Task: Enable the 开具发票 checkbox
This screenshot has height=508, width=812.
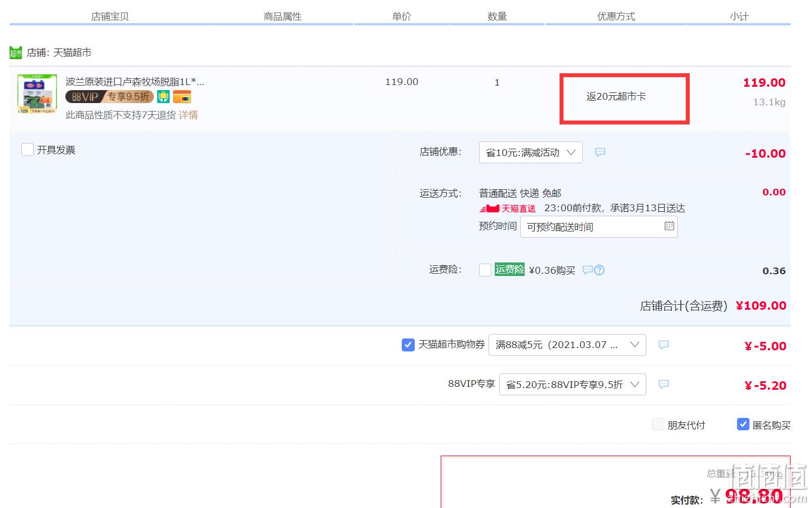Action: pos(28,150)
